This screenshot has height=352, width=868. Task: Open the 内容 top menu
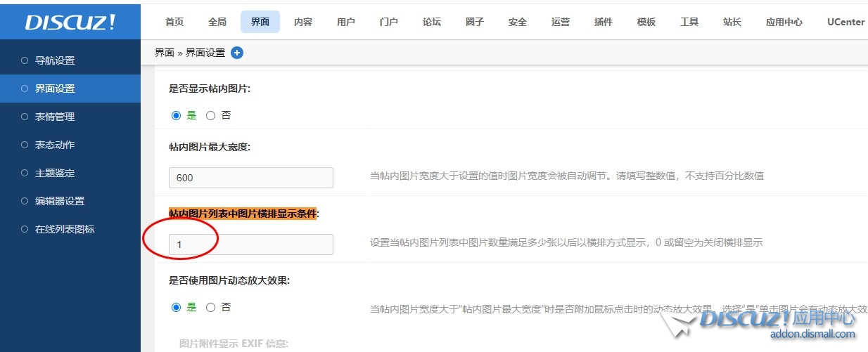pos(303,22)
